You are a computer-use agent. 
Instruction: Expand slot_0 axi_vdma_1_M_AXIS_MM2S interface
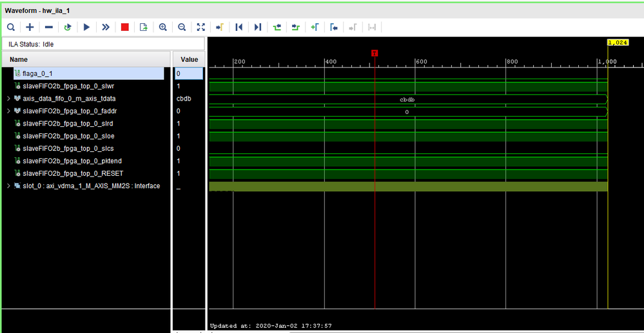(8, 186)
